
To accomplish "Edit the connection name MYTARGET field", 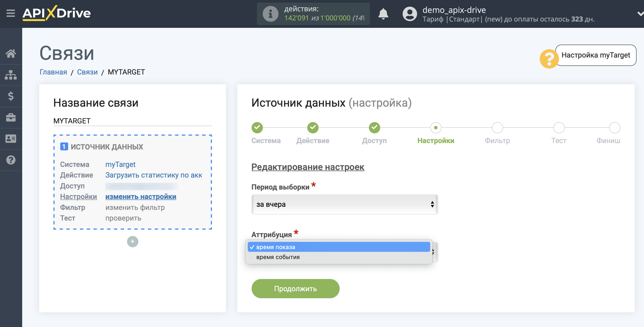I will coord(132,121).
